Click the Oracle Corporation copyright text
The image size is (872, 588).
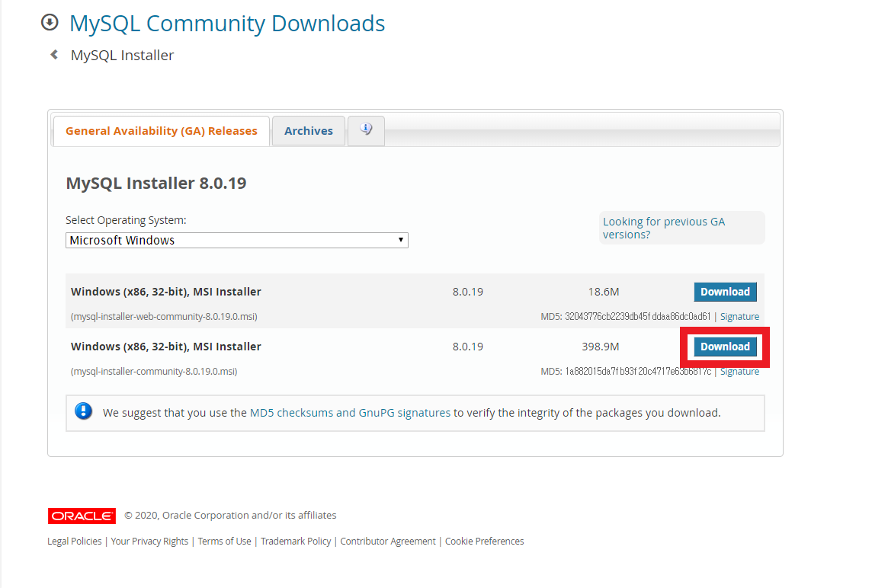point(230,516)
